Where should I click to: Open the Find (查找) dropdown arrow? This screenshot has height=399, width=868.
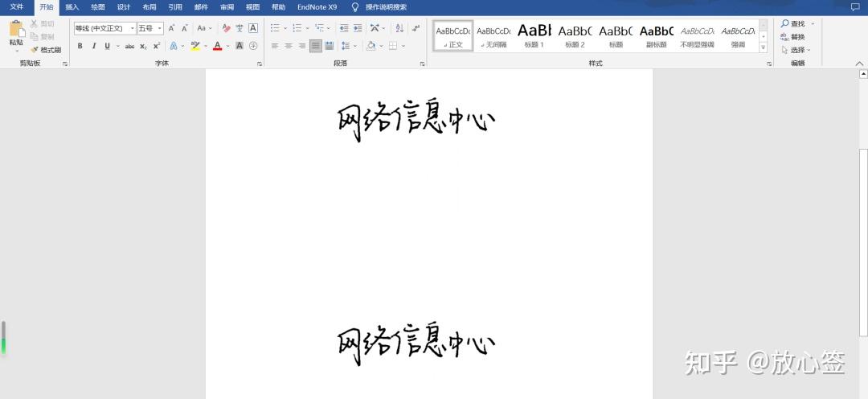[813, 24]
